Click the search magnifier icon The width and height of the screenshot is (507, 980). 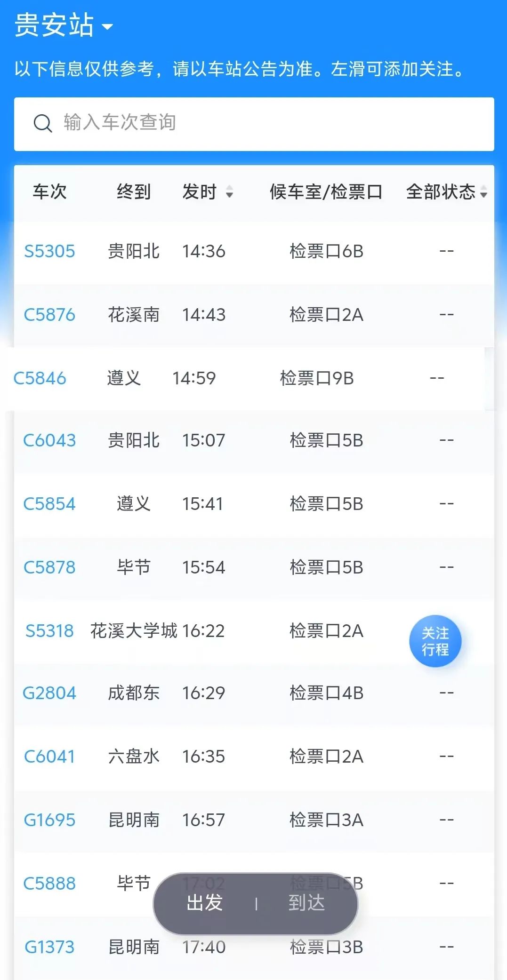[x=43, y=124]
